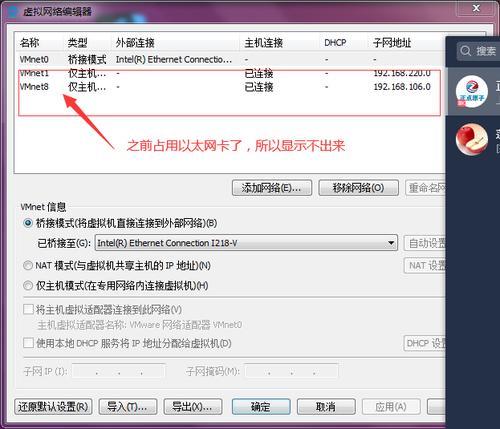Toggle 将主机虚拟适配器连接到此网络 checkbox
The image size is (500, 429).
pyautogui.click(x=28, y=309)
